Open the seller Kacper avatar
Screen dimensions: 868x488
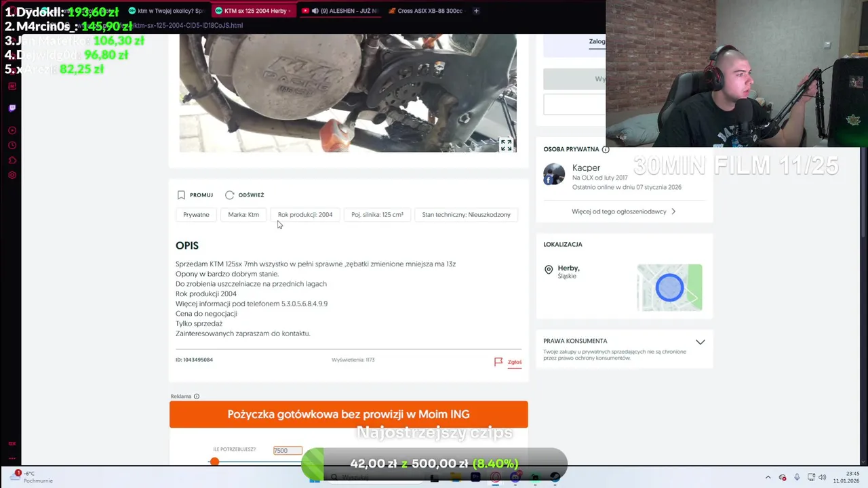pos(554,174)
